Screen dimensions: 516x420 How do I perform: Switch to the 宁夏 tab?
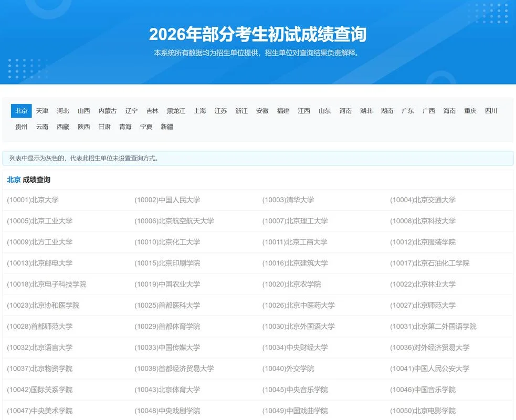coord(146,127)
